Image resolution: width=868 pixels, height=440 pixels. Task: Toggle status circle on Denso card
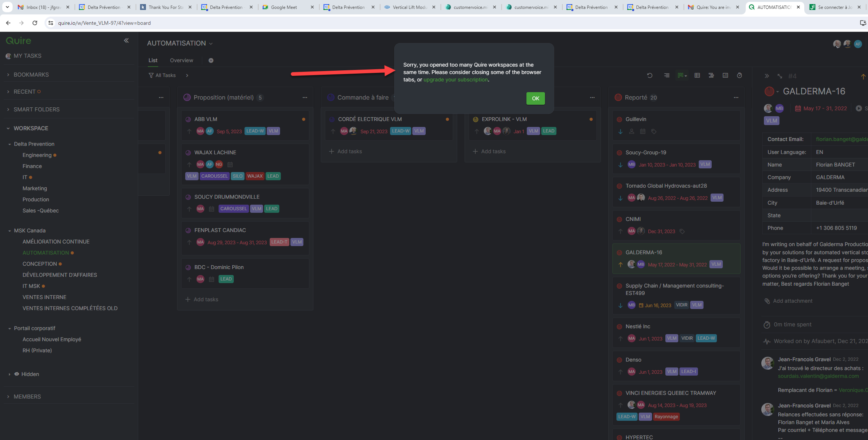click(x=619, y=360)
